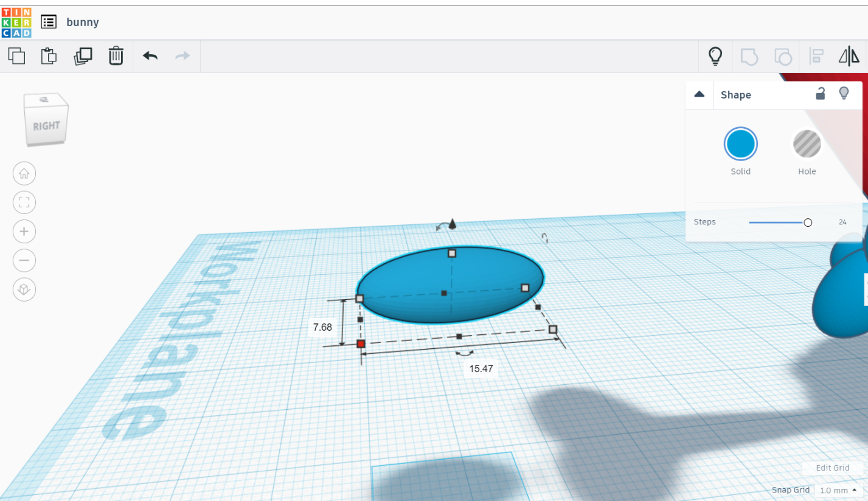
Task: Redo the last undone action
Action: click(x=182, y=56)
